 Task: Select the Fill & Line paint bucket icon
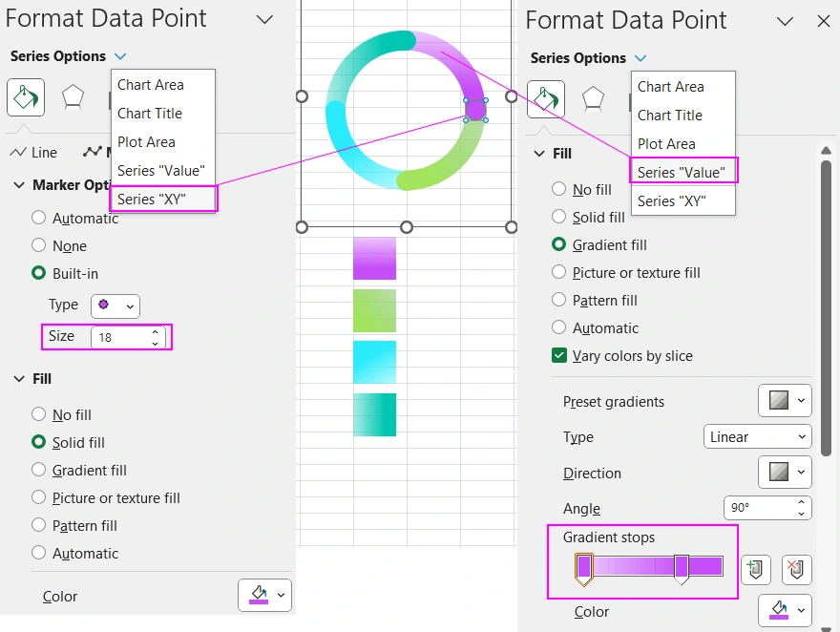tap(547, 98)
